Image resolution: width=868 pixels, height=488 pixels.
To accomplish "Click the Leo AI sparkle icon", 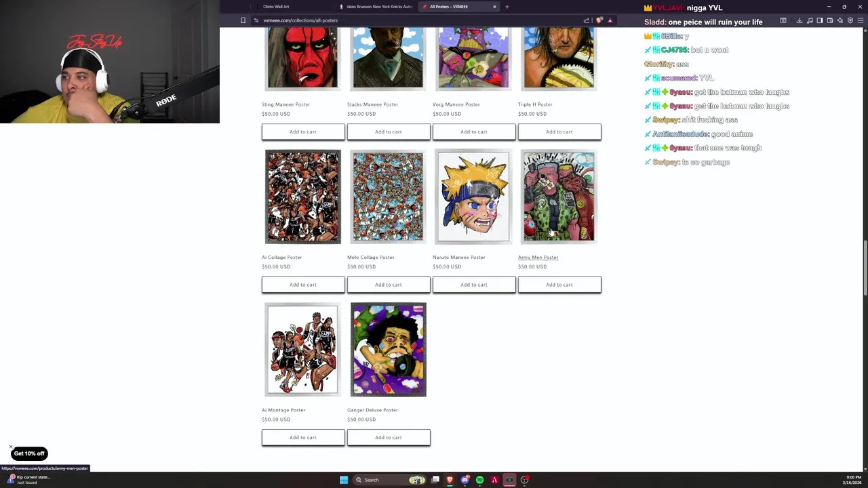I will 840,20.
